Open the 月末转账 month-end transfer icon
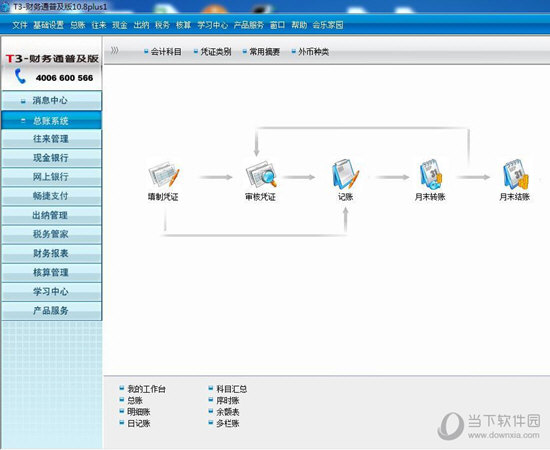The width and height of the screenshot is (550, 450). pos(431,174)
